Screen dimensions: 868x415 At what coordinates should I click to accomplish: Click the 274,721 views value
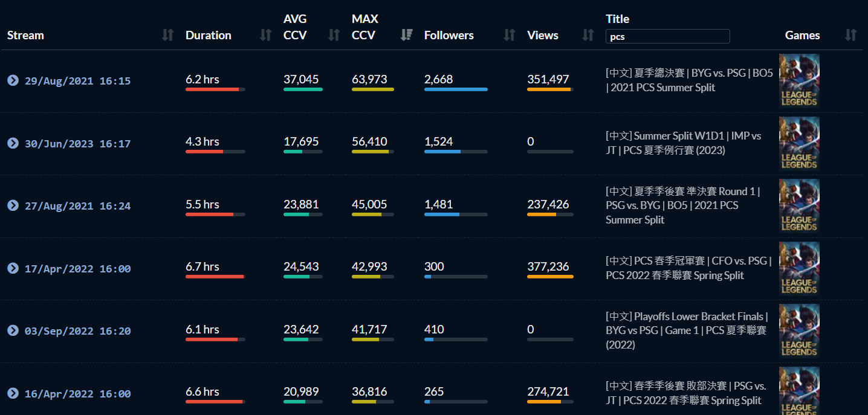point(548,391)
